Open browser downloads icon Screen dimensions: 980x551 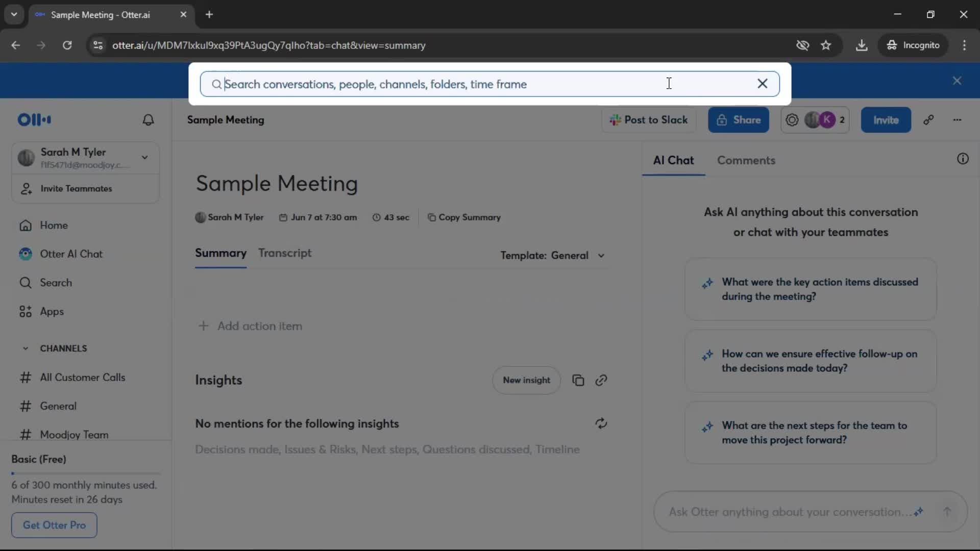click(x=862, y=45)
